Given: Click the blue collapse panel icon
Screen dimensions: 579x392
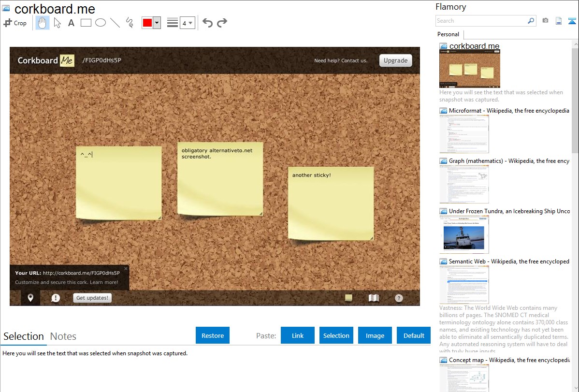Looking at the screenshot, I should click(572, 21).
